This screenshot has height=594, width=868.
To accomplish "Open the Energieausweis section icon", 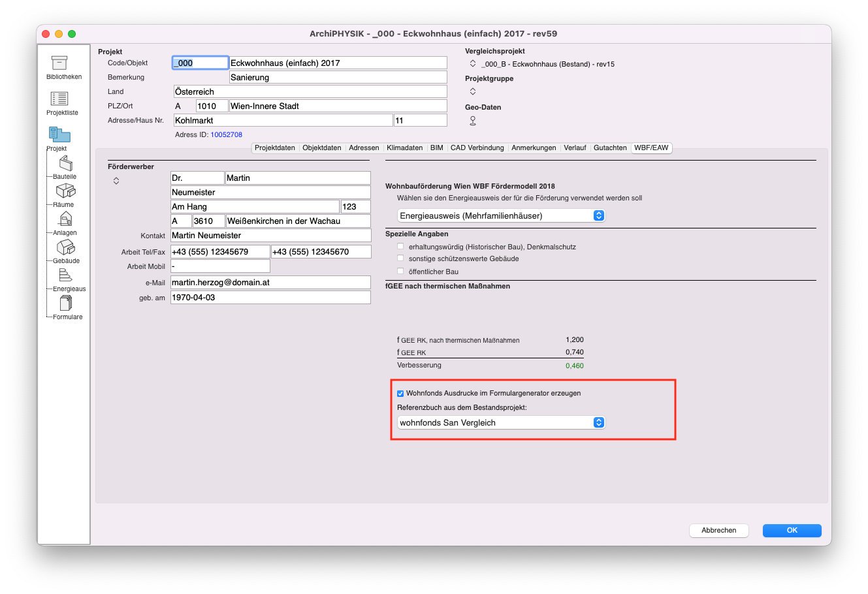I will [66, 275].
